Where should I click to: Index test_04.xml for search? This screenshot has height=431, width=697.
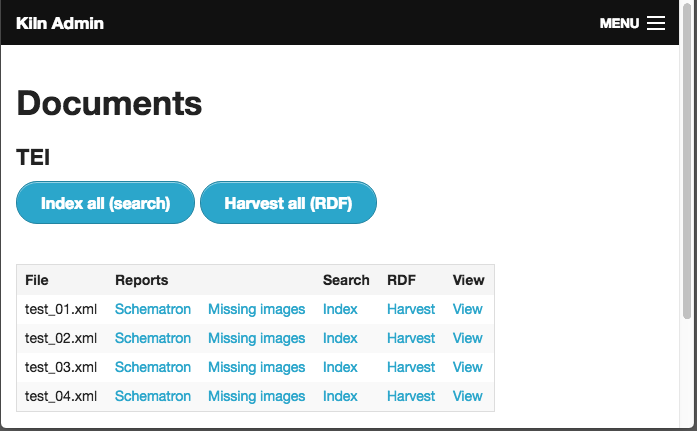coord(340,396)
